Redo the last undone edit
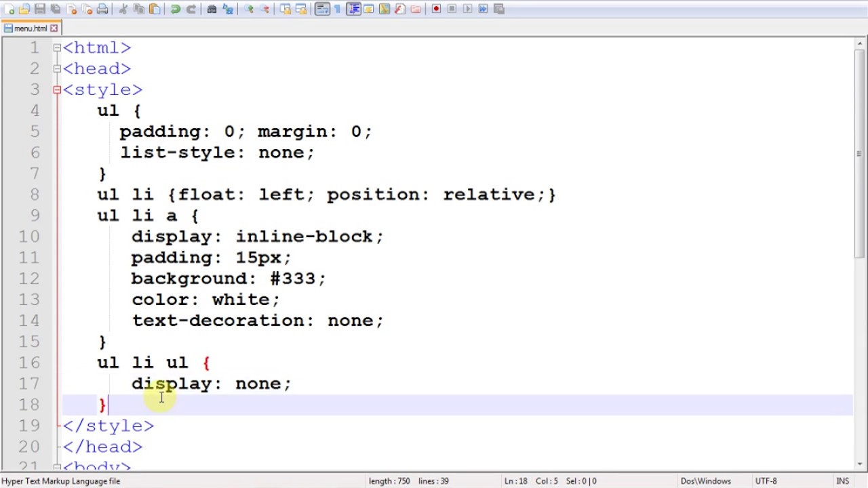Screen dimensions: 868x488 pyautogui.click(x=192, y=9)
